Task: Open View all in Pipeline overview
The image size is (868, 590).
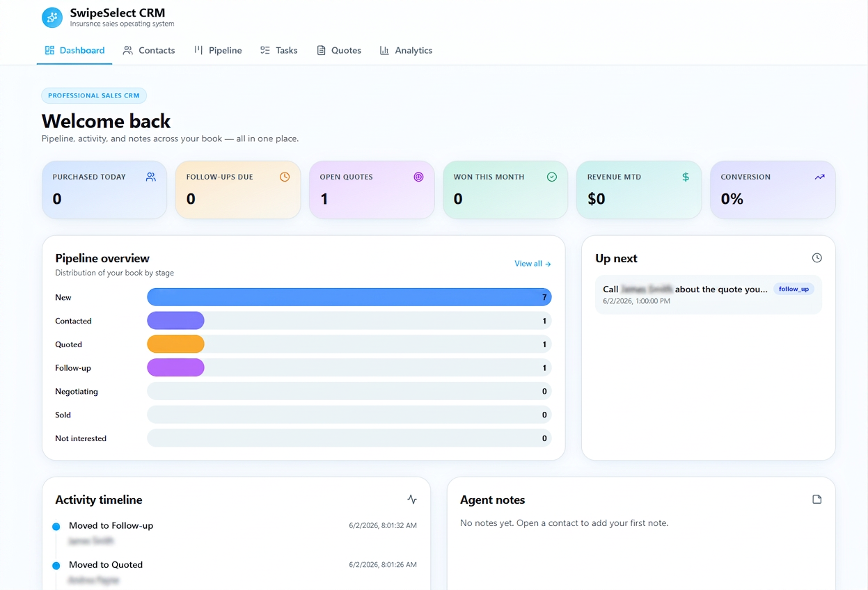Action: 532,264
